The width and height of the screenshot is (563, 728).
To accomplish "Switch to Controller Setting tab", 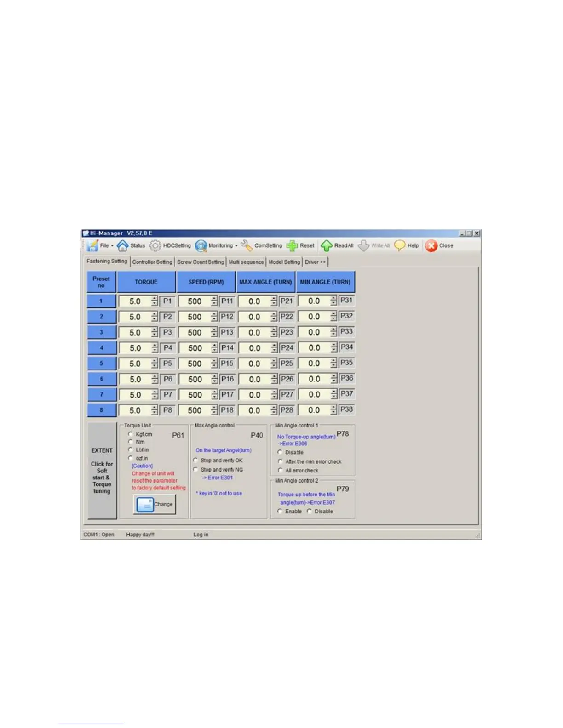I will (152, 262).
